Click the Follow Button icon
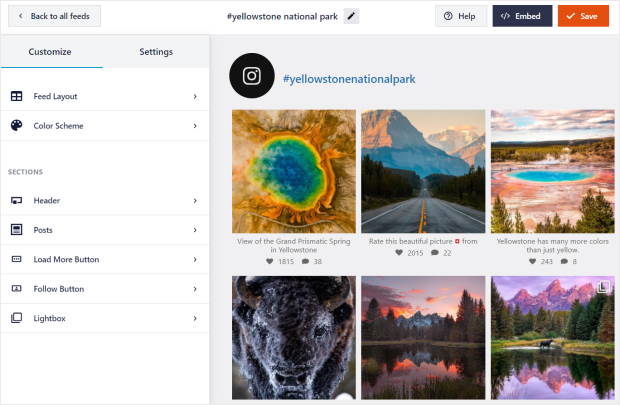This screenshot has width=620, height=405. pyautogui.click(x=17, y=289)
